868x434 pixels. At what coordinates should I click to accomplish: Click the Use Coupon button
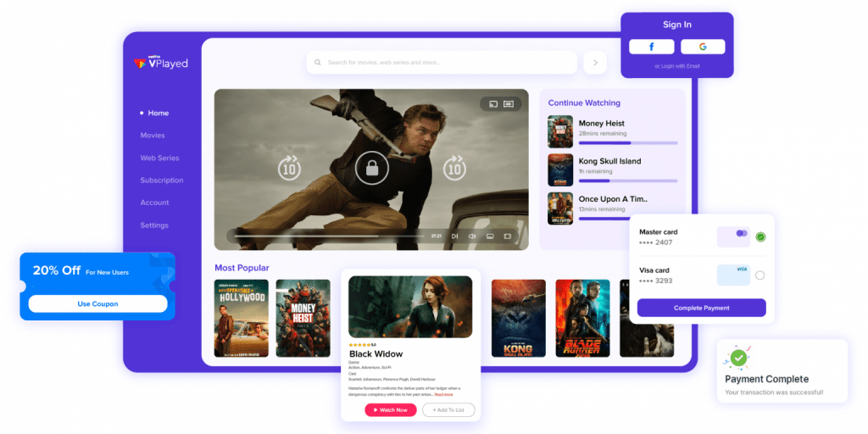tap(97, 304)
